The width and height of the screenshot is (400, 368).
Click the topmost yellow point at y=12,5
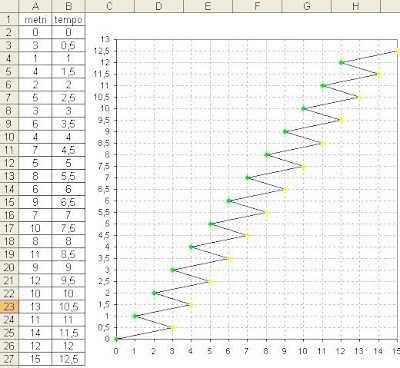(x=397, y=51)
